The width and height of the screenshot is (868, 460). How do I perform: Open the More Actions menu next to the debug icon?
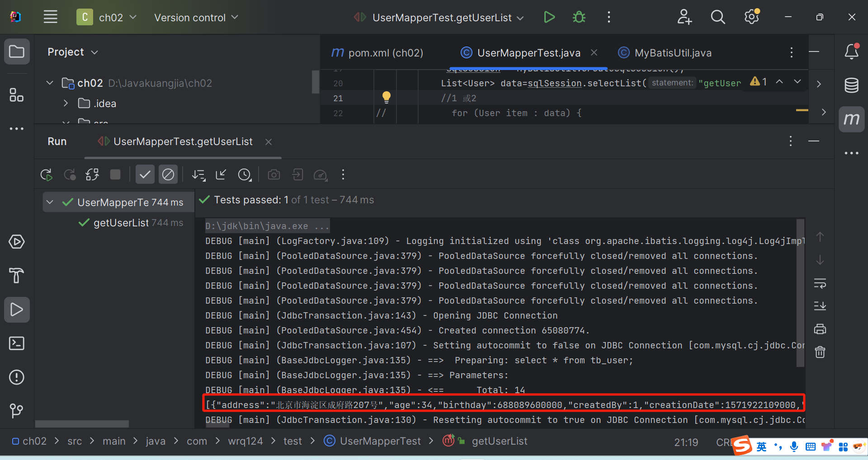609,17
